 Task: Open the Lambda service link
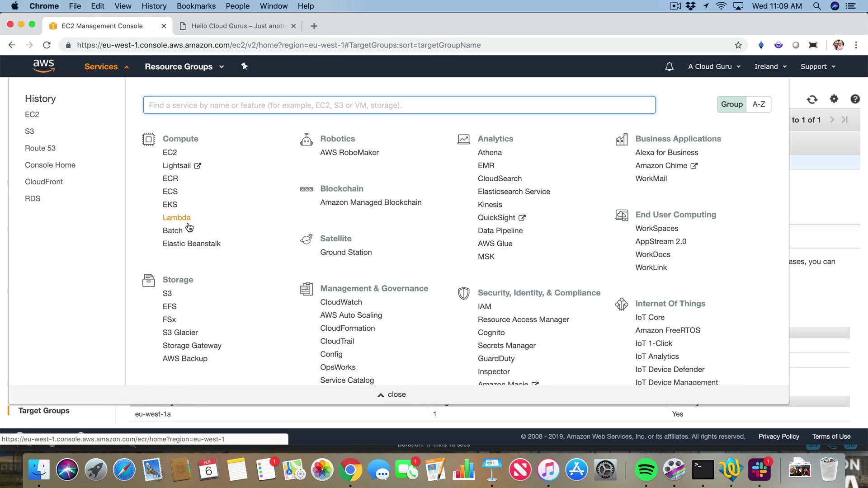[176, 217]
